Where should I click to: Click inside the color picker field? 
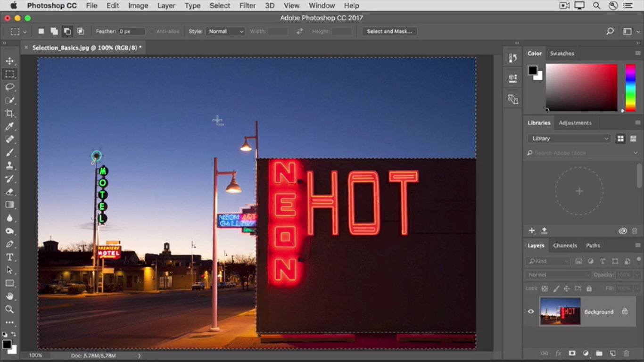(581, 87)
